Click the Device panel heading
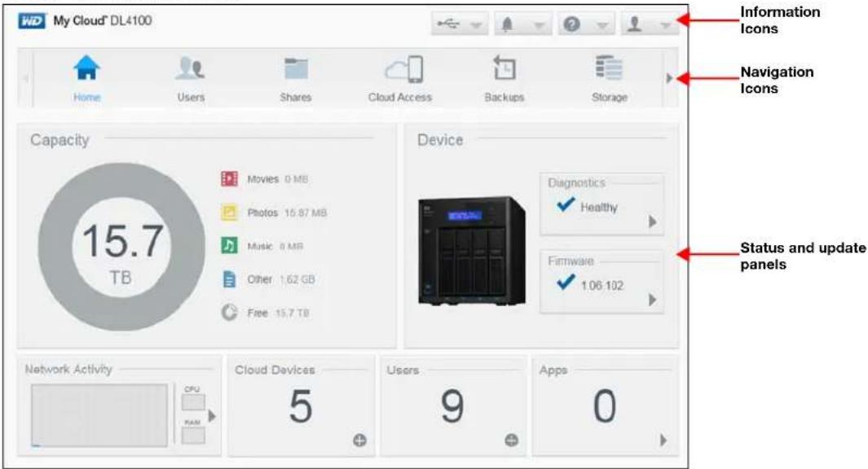Viewport: 868px width, 469px height. coord(440,141)
